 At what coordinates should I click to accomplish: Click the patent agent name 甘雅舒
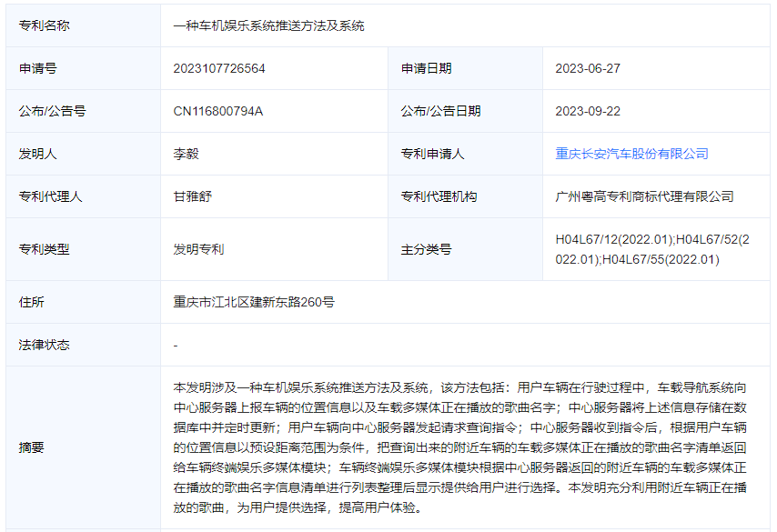(x=192, y=196)
